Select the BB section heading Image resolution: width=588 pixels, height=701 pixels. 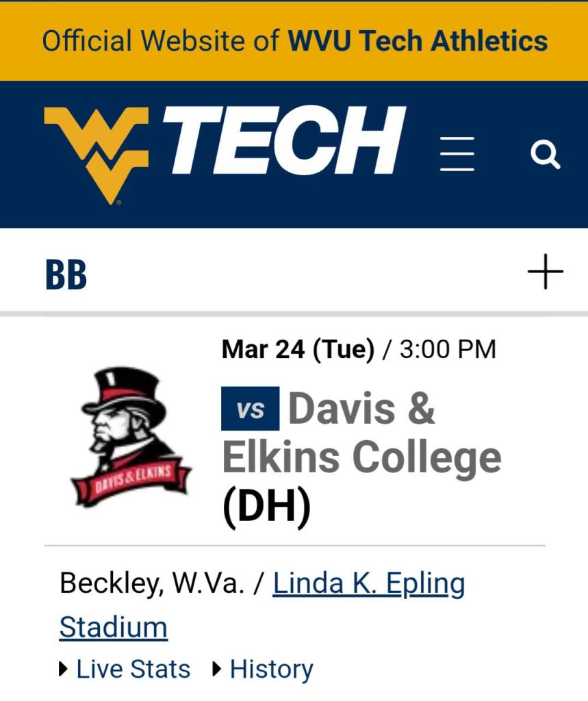[x=66, y=274]
